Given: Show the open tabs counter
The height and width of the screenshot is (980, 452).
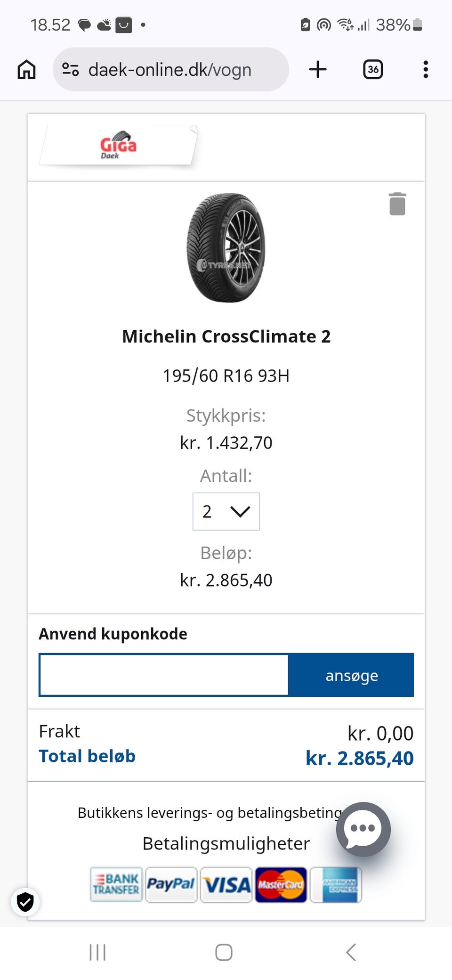Looking at the screenshot, I should tap(372, 70).
